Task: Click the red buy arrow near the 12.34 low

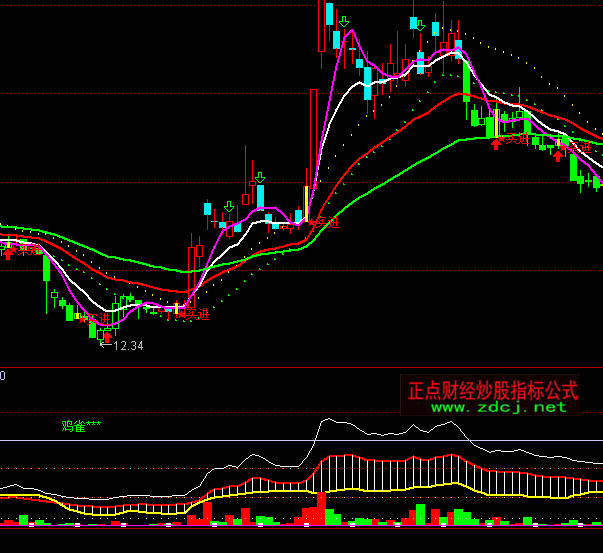Action: pos(107,337)
